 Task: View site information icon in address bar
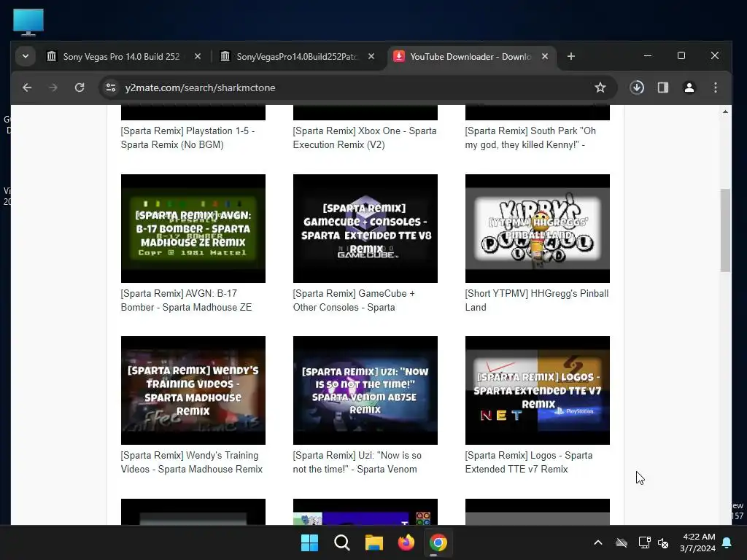click(111, 87)
